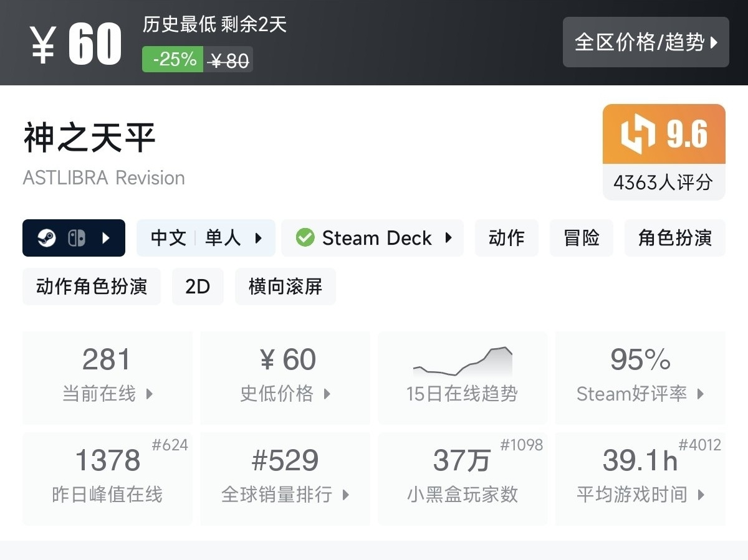748x560 pixels.
Task: Select the 2D tag
Action: pos(198,287)
